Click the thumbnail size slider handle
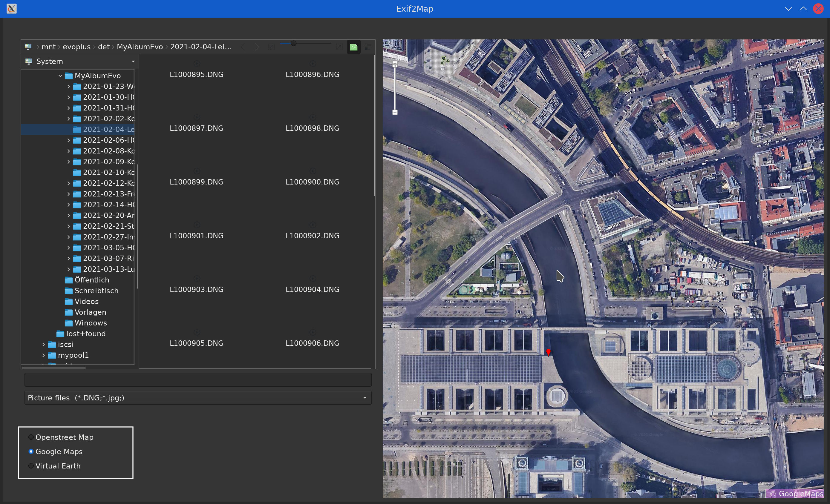The height and width of the screenshot is (504, 830). [294, 43]
